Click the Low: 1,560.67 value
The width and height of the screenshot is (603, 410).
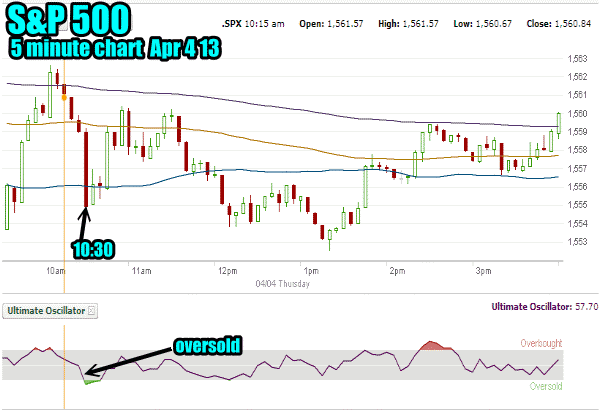482,24
